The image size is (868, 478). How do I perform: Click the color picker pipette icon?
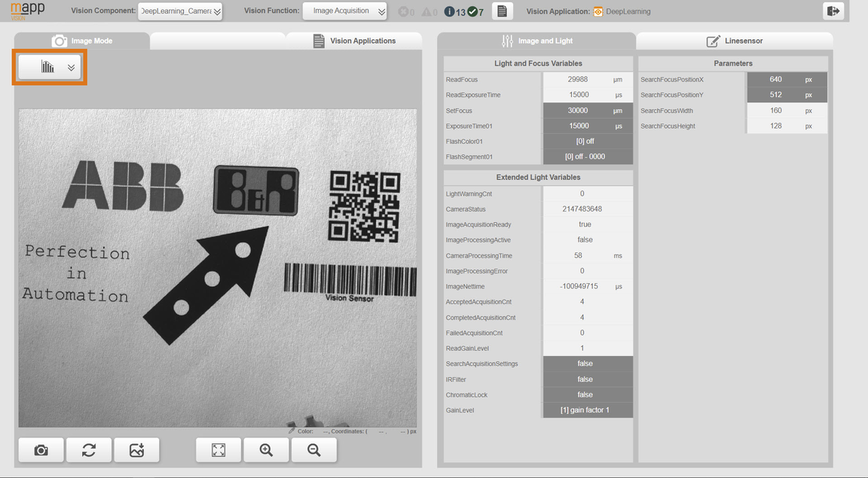292,431
